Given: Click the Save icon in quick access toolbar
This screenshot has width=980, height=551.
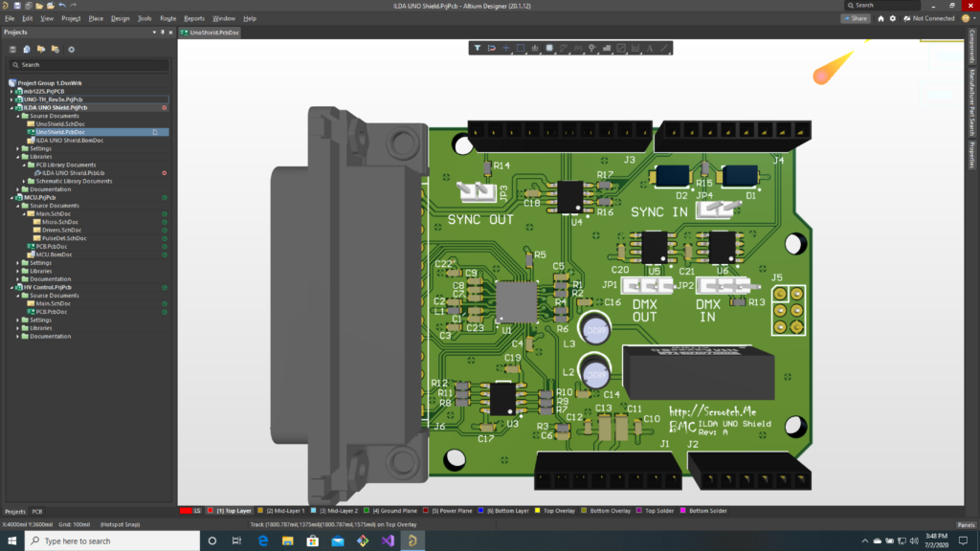Looking at the screenshot, I should tap(19, 6).
